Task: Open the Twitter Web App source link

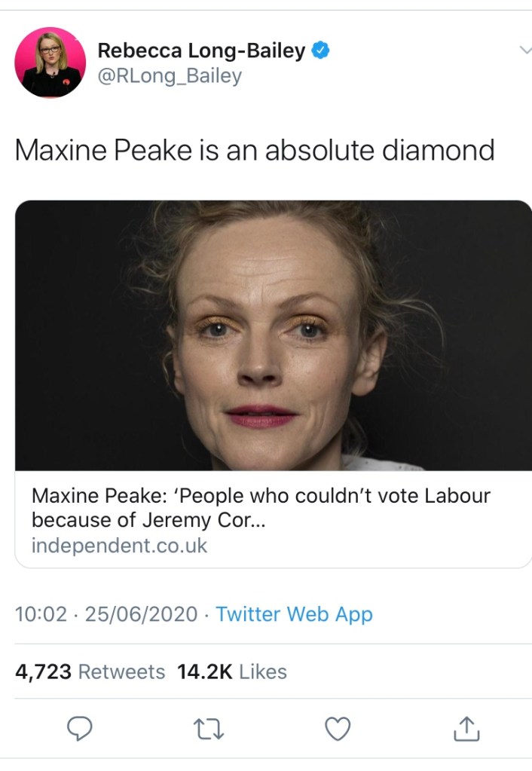Action: point(294,614)
